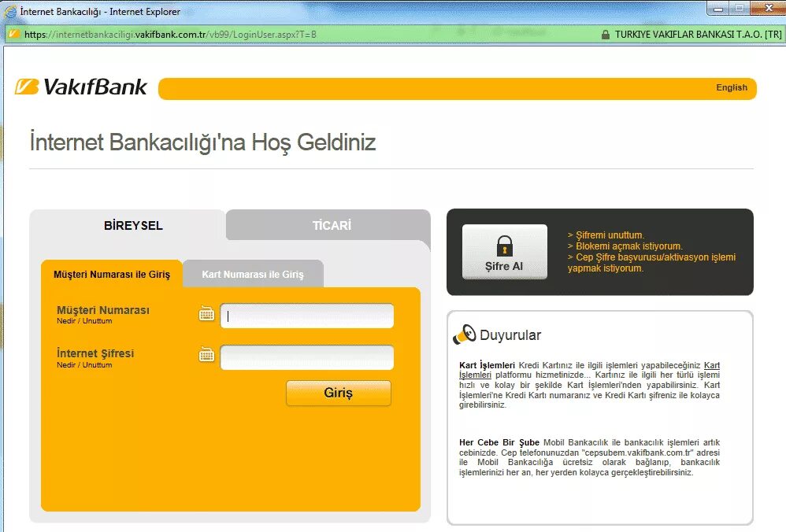Screen dimensions: 786x532
Task: Focus the Müşteri Numarası input field
Action: tap(307, 316)
